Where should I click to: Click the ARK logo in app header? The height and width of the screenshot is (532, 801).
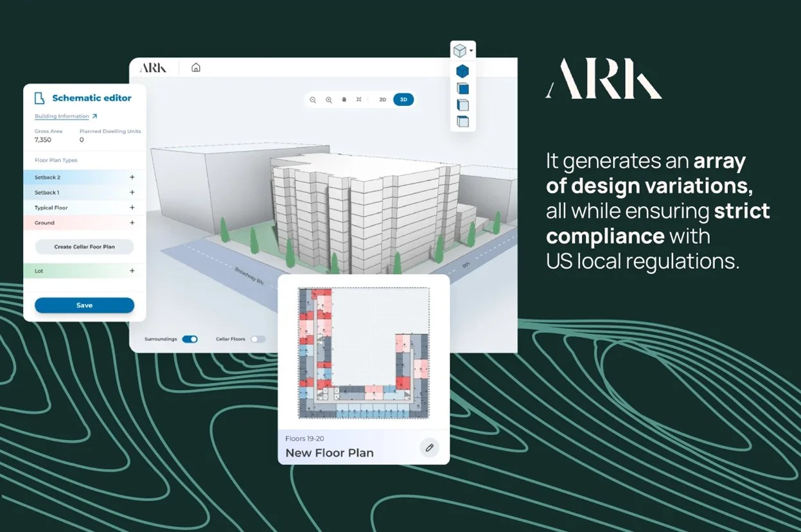[x=153, y=67]
